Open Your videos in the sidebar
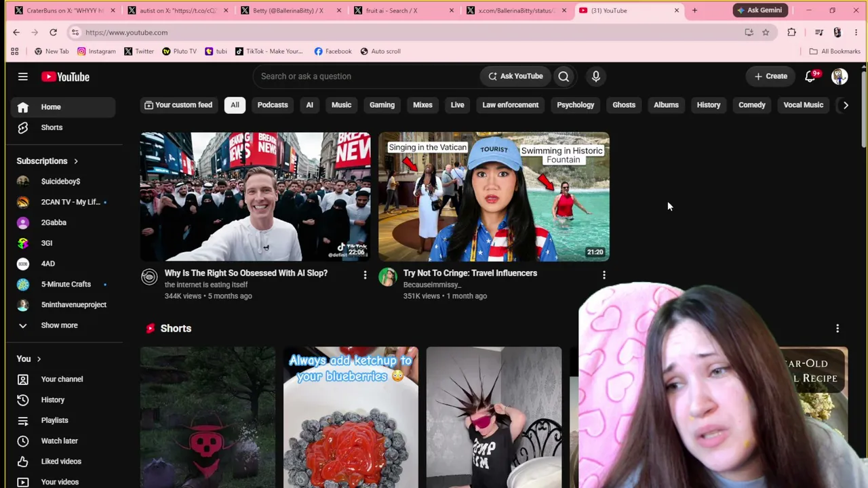The height and width of the screenshot is (488, 868). (62, 482)
